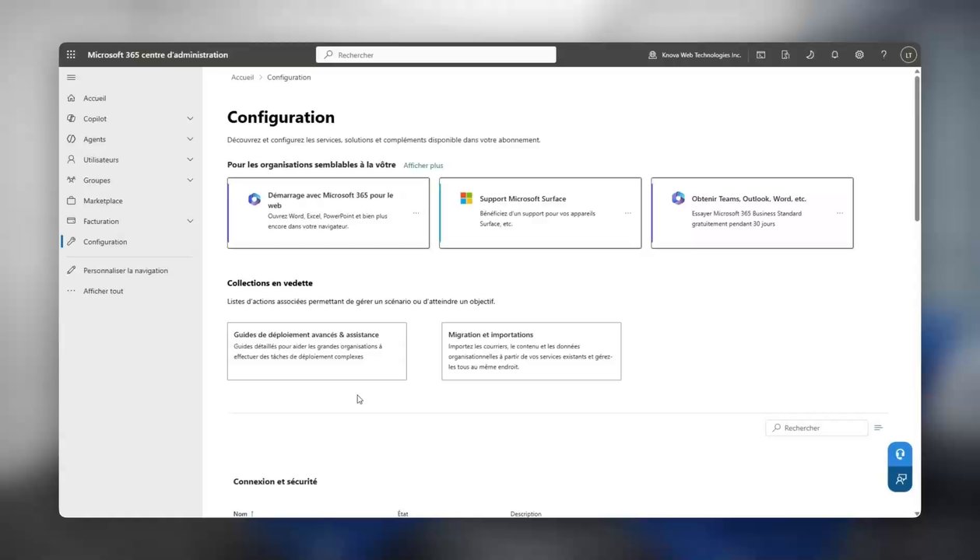Click the Microsoft logo on Surface card
Image resolution: width=980 pixels, height=560 pixels.
tap(465, 198)
